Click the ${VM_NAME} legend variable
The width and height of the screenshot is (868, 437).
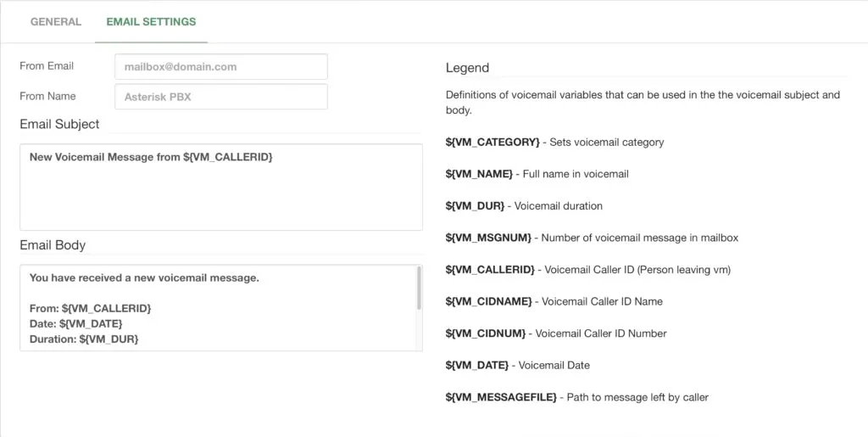pyautogui.click(x=479, y=174)
